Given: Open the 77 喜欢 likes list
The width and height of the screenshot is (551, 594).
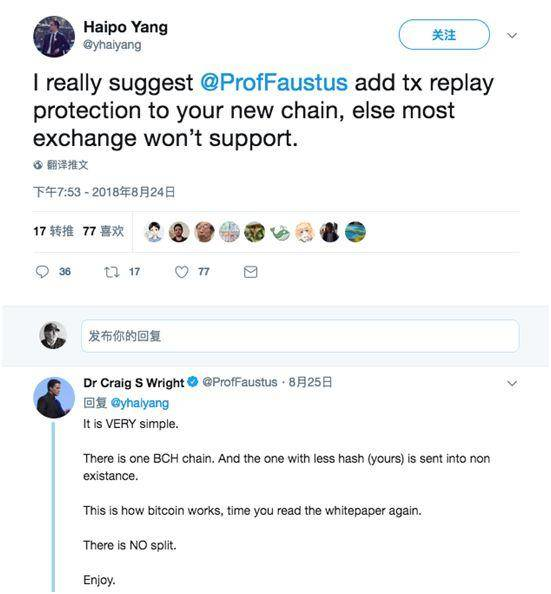Looking at the screenshot, I should coord(103,231).
